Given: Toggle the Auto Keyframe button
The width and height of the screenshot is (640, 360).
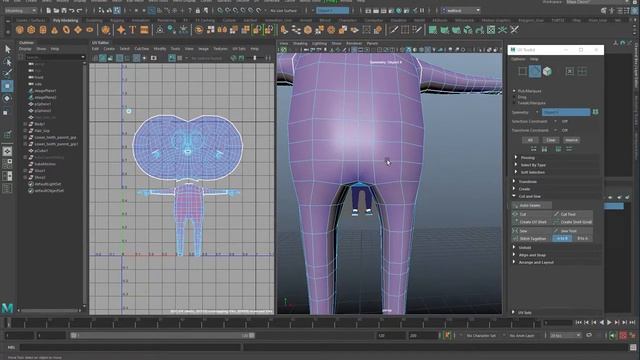Looking at the screenshot, I should tap(623, 336).
